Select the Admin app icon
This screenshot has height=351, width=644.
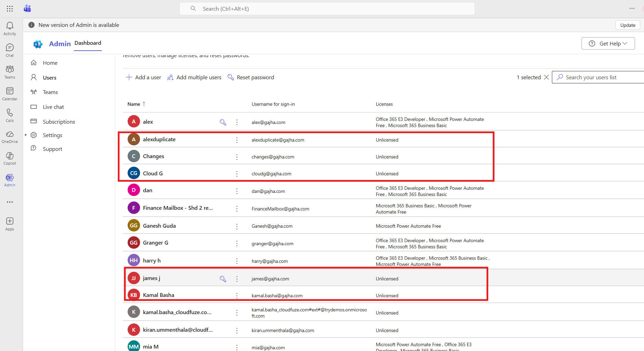(9, 179)
